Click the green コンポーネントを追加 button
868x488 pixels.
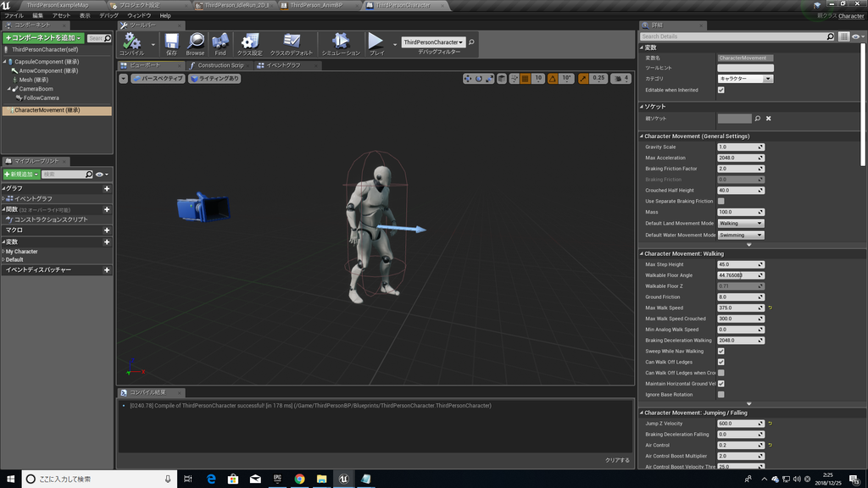pyautogui.click(x=43, y=38)
